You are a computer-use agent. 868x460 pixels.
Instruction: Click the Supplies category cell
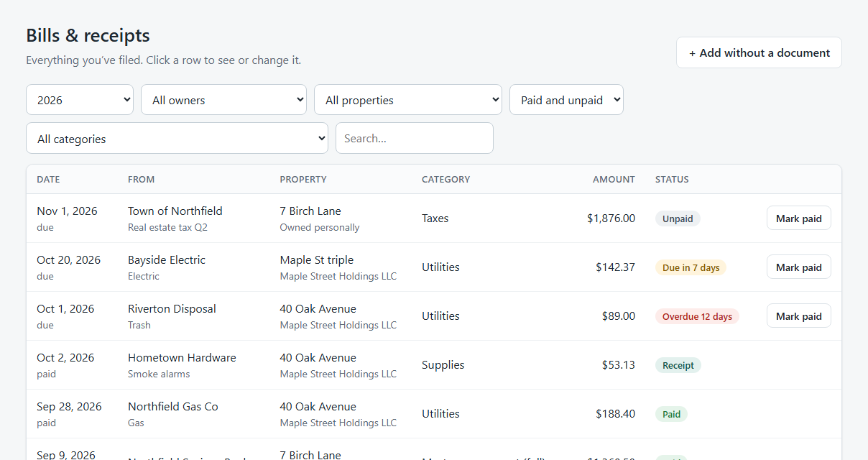tap(443, 365)
